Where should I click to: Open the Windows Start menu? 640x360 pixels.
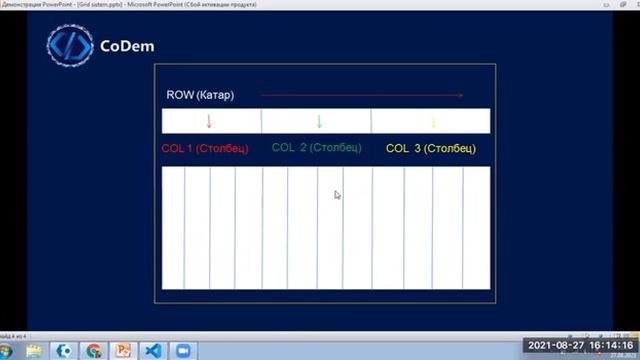tap(5, 351)
